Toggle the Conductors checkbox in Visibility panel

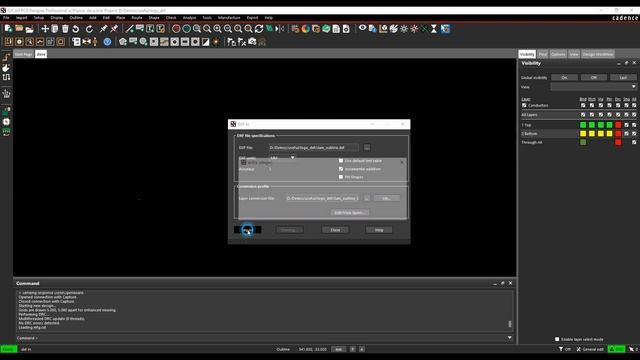[x=524, y=105]
